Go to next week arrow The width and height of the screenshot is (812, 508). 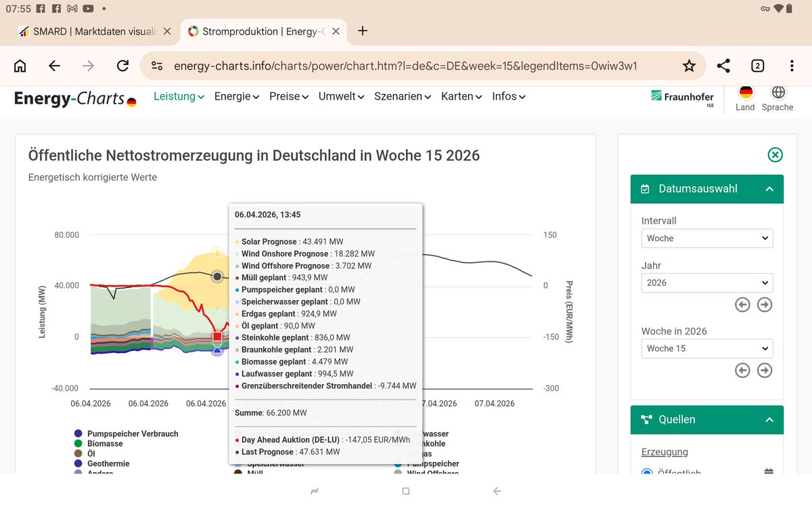point(765,371)
